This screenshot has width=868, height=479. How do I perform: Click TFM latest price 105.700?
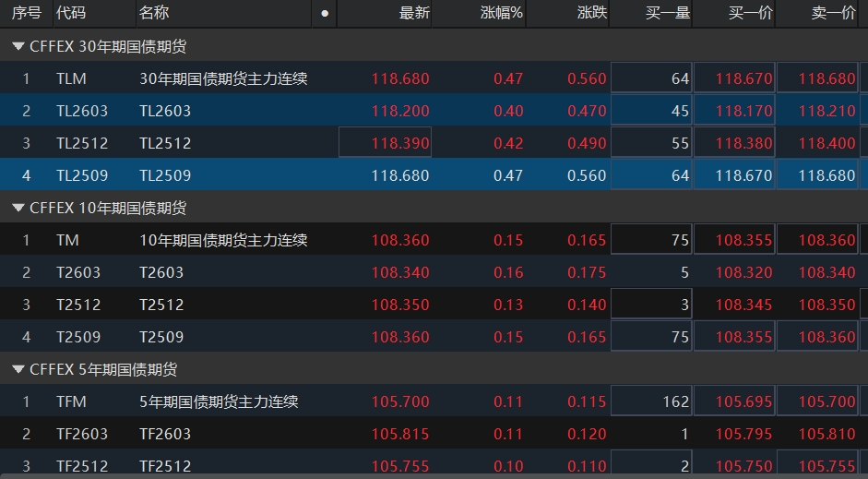tap(400, 401)
